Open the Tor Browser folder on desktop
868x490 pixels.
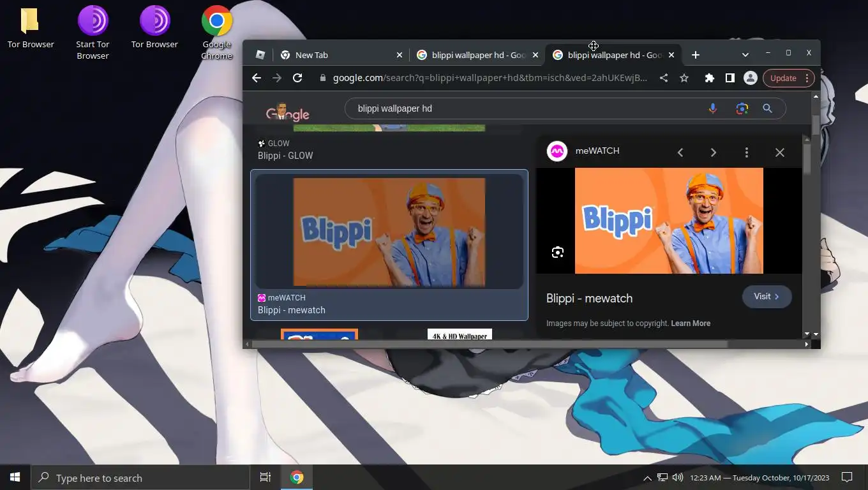tap(31, 28)
